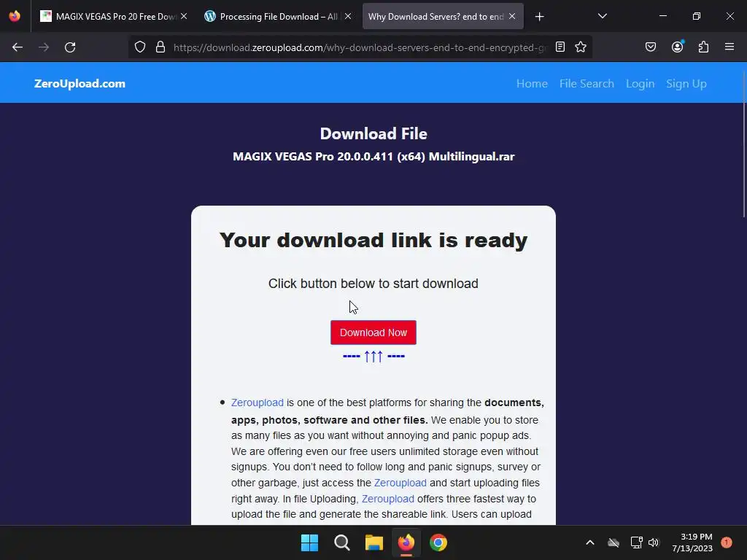Click the forward navigation arrow

pos(44,47)
